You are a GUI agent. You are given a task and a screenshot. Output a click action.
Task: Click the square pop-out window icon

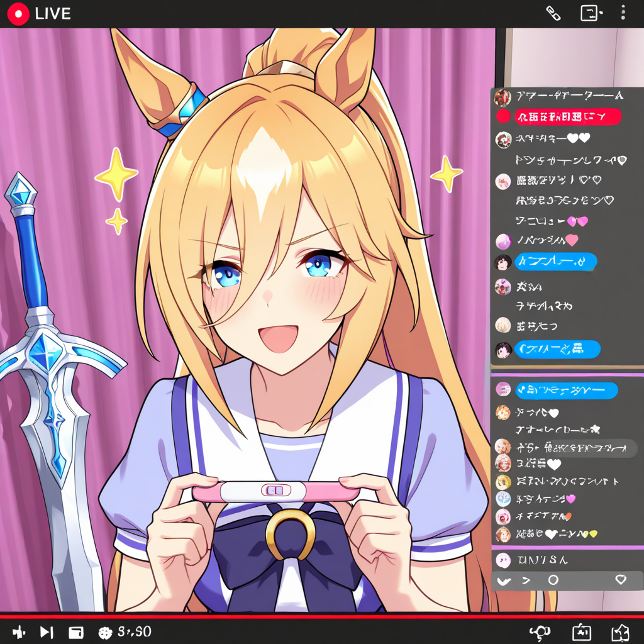[x=589, y=13]
